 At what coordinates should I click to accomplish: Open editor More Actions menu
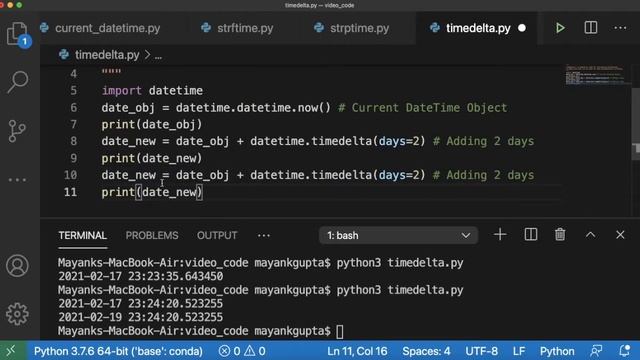pos(620,28)
